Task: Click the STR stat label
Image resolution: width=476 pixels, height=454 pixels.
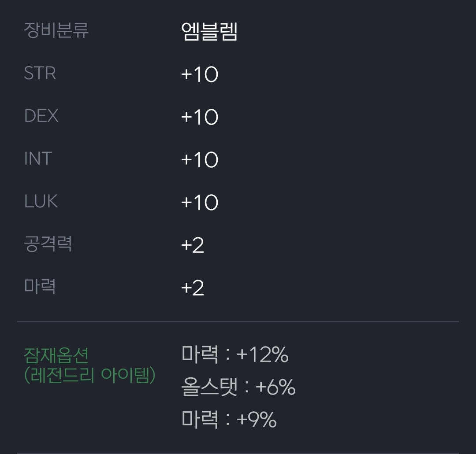Action: tap(40, 74)
